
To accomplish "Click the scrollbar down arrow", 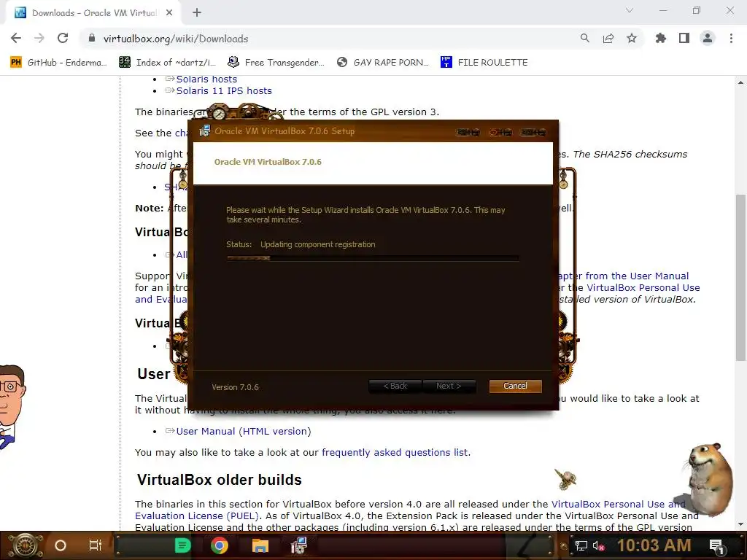I will coord(740,525).
